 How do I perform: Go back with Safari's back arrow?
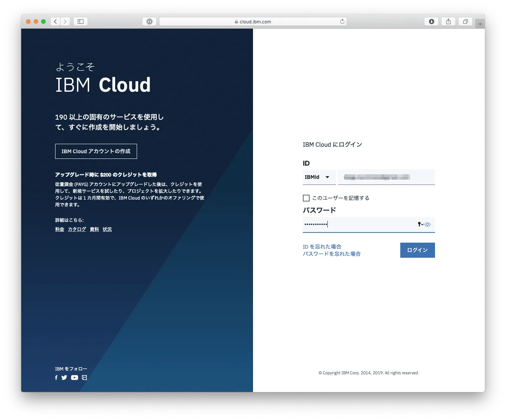[56, 22]
